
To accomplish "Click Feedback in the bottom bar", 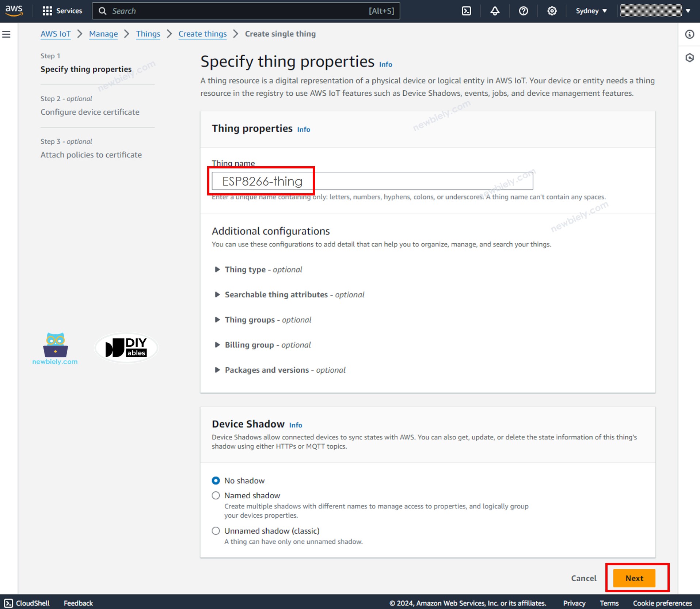I will 77,603.
